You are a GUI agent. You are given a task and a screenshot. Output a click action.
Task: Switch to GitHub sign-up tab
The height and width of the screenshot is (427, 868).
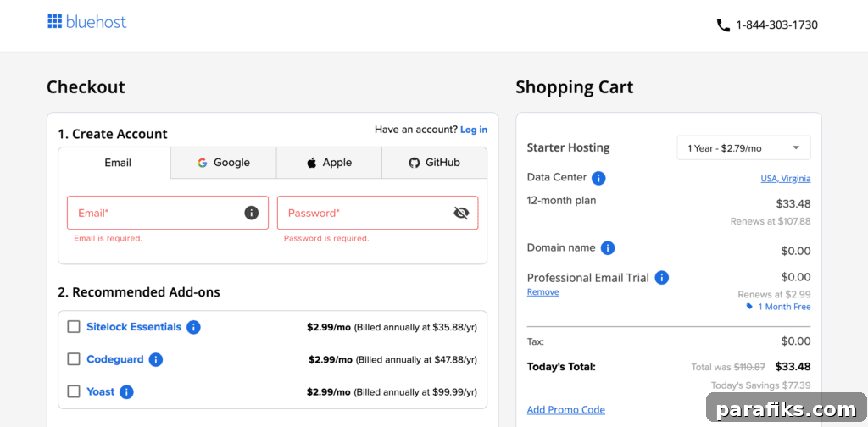(435, 163)
